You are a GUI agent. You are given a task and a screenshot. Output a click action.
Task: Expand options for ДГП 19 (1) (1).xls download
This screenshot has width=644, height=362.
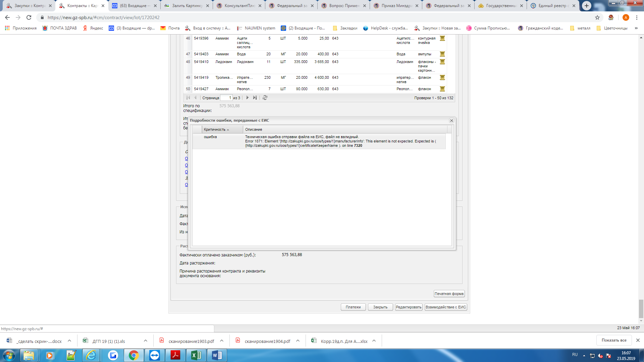[146, 341]
